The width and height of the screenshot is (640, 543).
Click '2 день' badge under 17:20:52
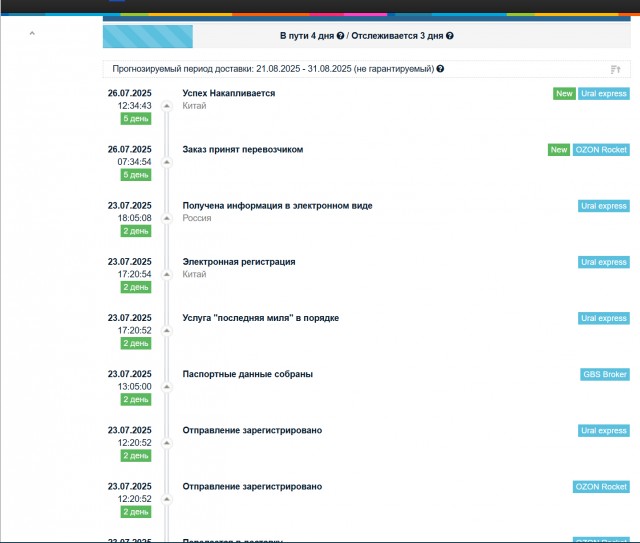coord(136,343)
